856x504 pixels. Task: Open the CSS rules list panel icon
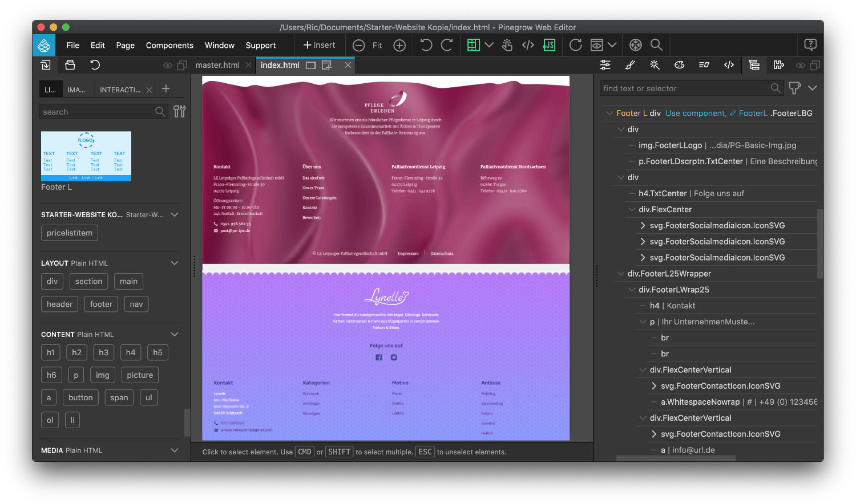704,65
